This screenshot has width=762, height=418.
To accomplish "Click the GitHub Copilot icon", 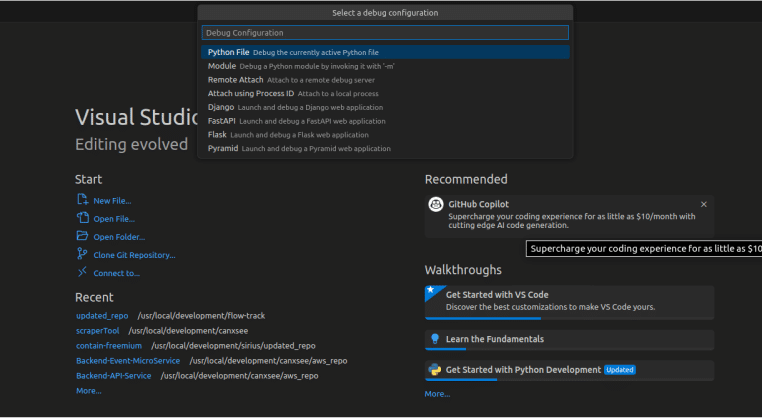I will pyautogui.click(x=436, y=204).
